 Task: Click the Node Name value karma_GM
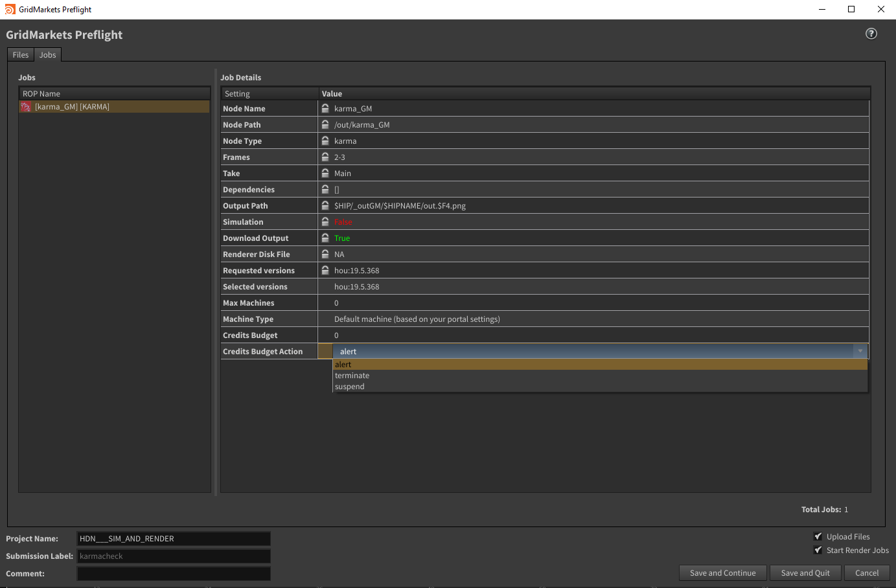[x=353, y=109]
